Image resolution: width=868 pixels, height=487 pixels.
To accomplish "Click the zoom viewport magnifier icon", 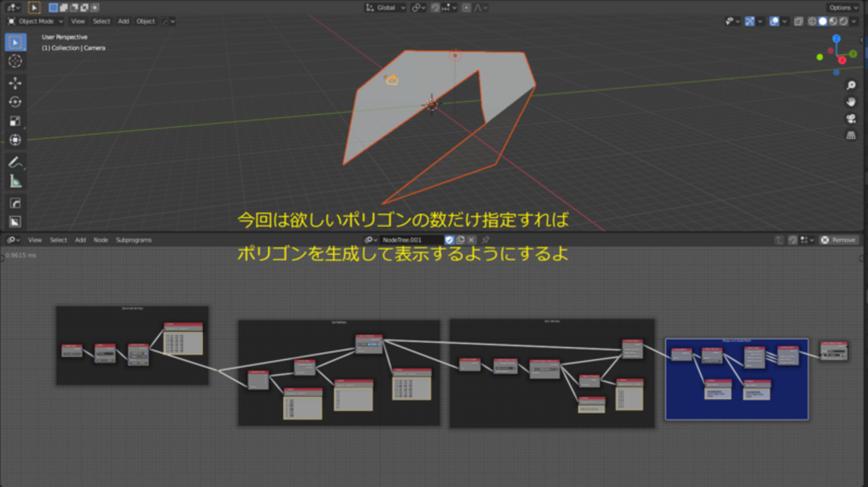I will (851, 85).
